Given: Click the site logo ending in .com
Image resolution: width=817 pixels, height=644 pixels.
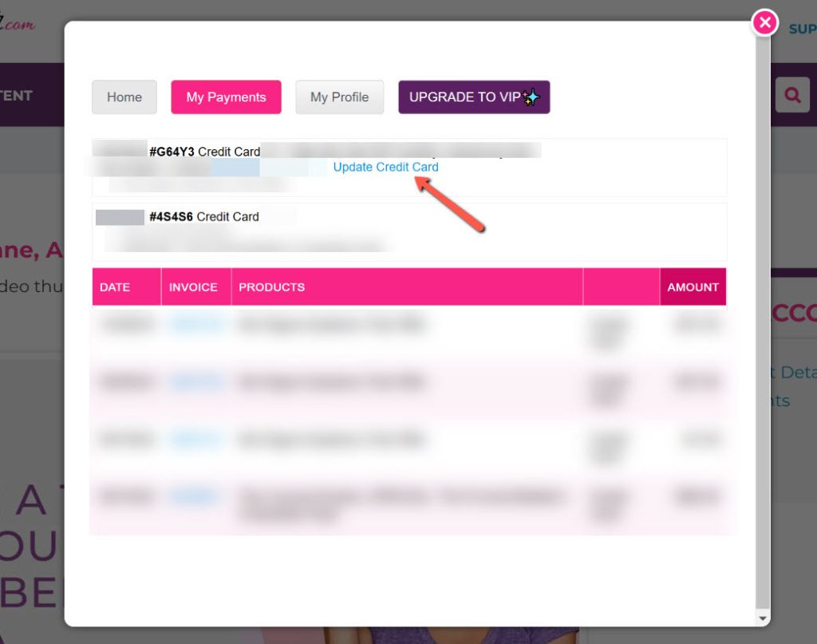Looking at the screenshot, I should 19,24.
